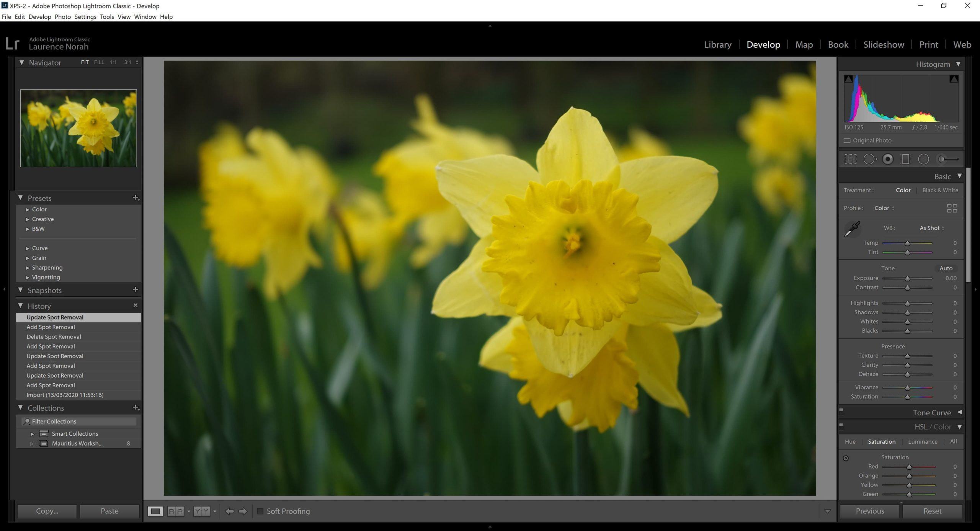Select the Crop overlay tool icon
Viewport: 980px width, 531px height.
[850, 159]
